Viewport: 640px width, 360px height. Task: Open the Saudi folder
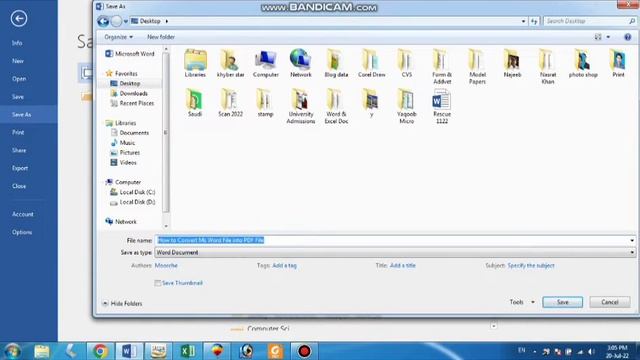pos(195,103)
